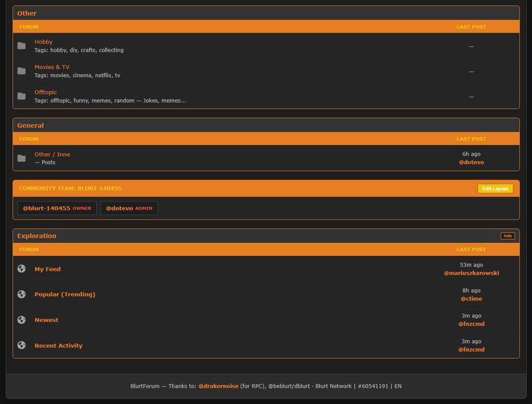Open the Newest posts list
532x404 pixels.
point(47,319)
